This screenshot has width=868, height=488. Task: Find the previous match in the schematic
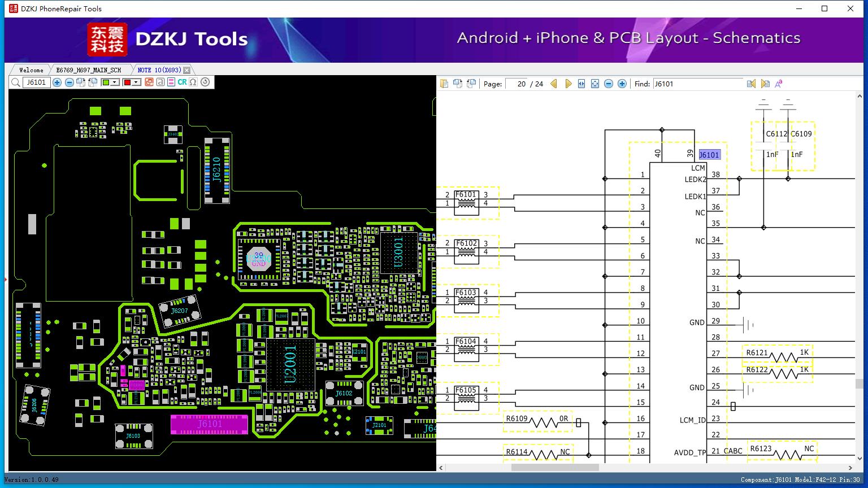click(x=751, y=84)
